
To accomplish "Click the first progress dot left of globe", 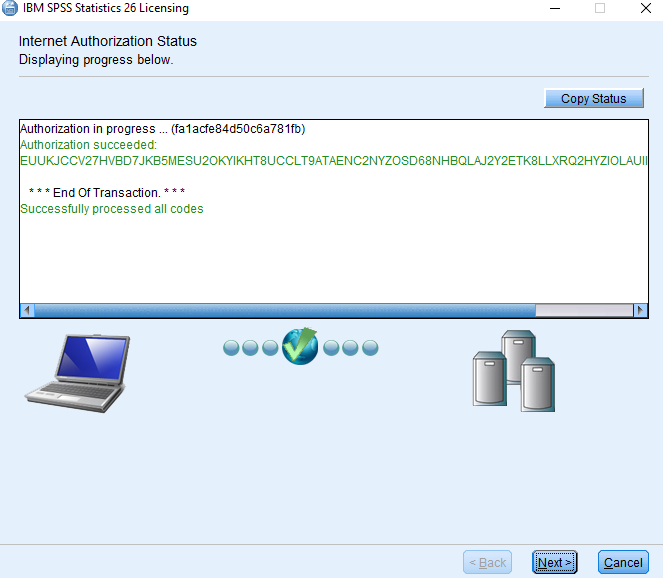I will (x=231, y=348).
